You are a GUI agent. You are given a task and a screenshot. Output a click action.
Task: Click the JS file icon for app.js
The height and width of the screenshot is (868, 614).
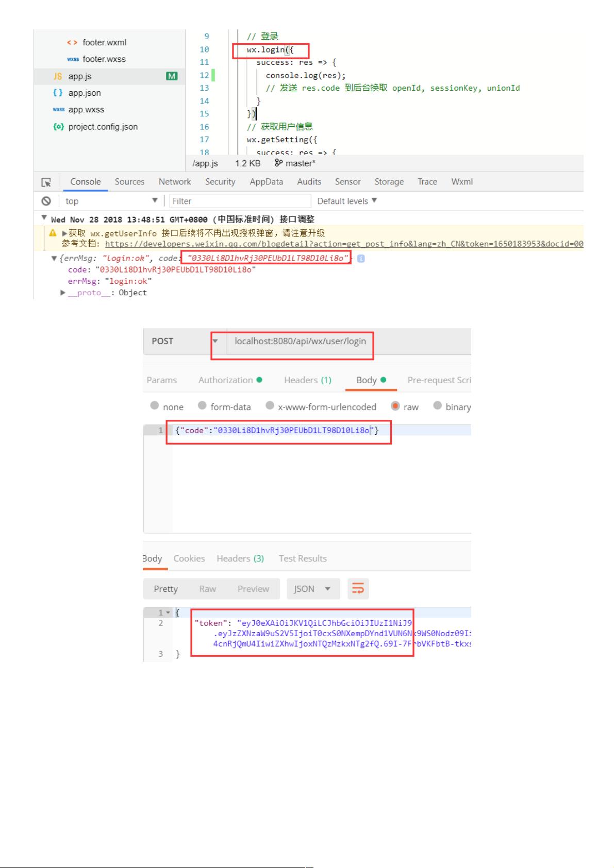58,76
